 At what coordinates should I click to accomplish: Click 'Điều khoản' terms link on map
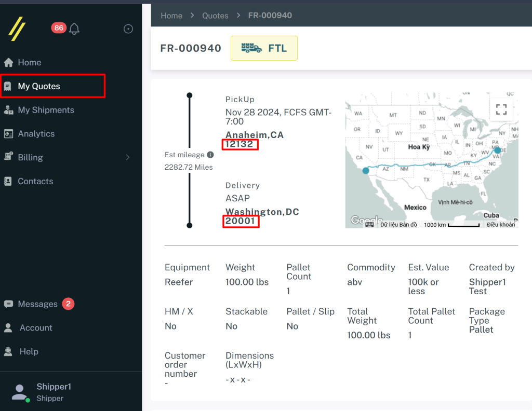(501, 225)
